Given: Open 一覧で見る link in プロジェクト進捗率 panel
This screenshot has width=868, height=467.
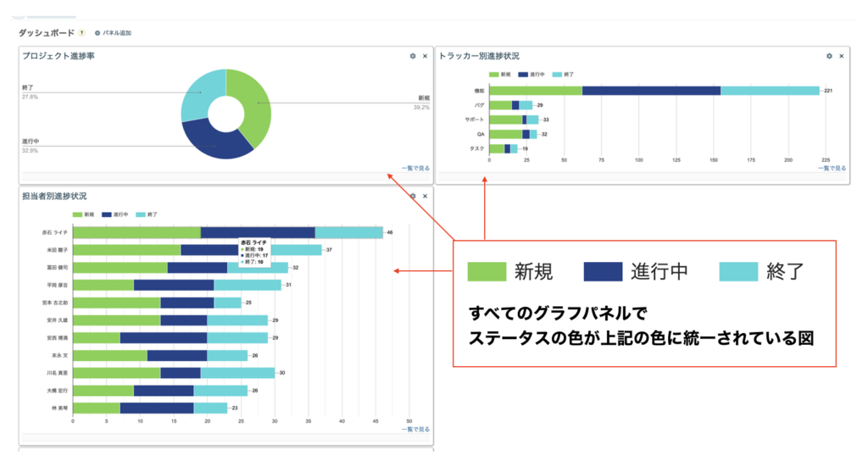Looking at the screenshot, I should (415, 168).
